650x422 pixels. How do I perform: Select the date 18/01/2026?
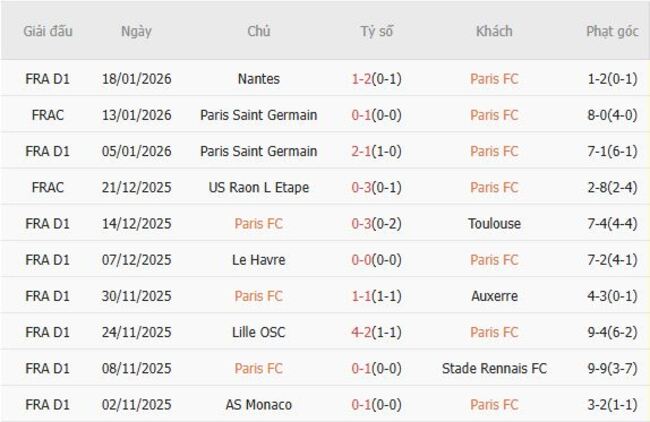coord(136,79)
